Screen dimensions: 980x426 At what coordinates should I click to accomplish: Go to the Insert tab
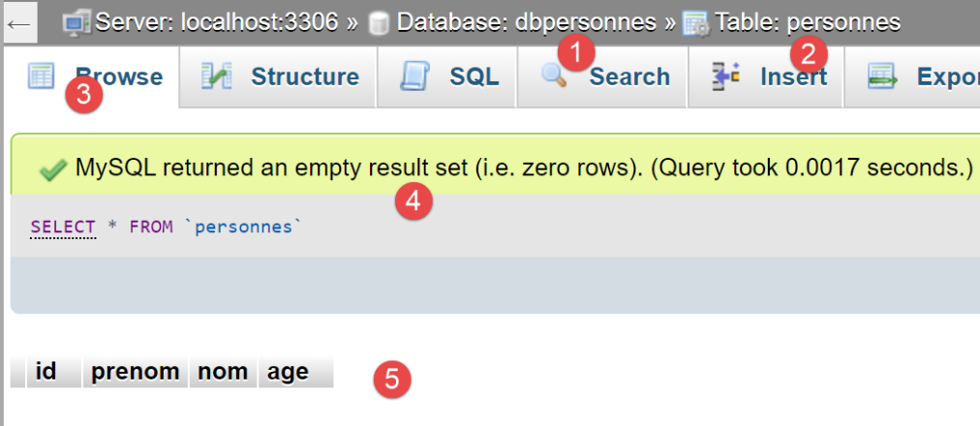point(793,76)
